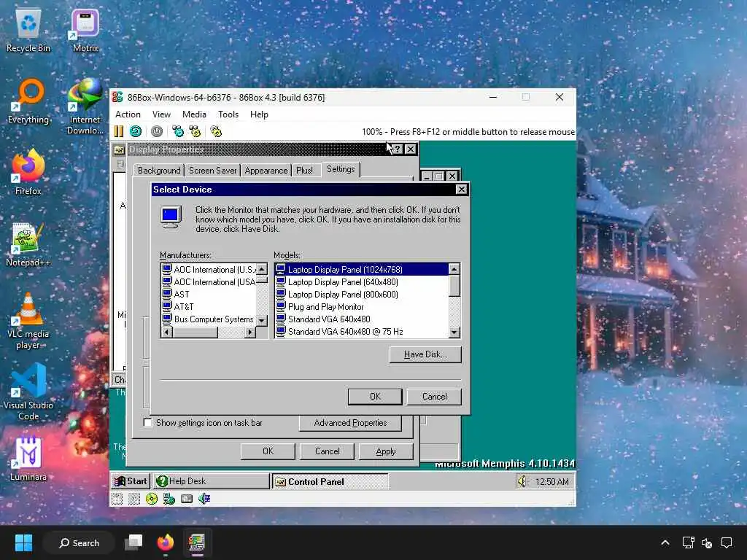Click the Display Properties help question icon

point(397,149)
